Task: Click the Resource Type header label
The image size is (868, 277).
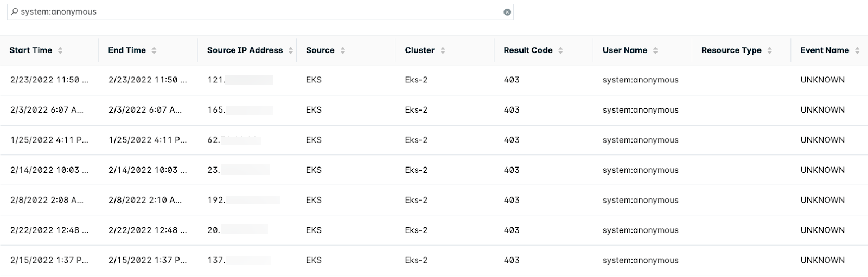Action: click(731, 50)
